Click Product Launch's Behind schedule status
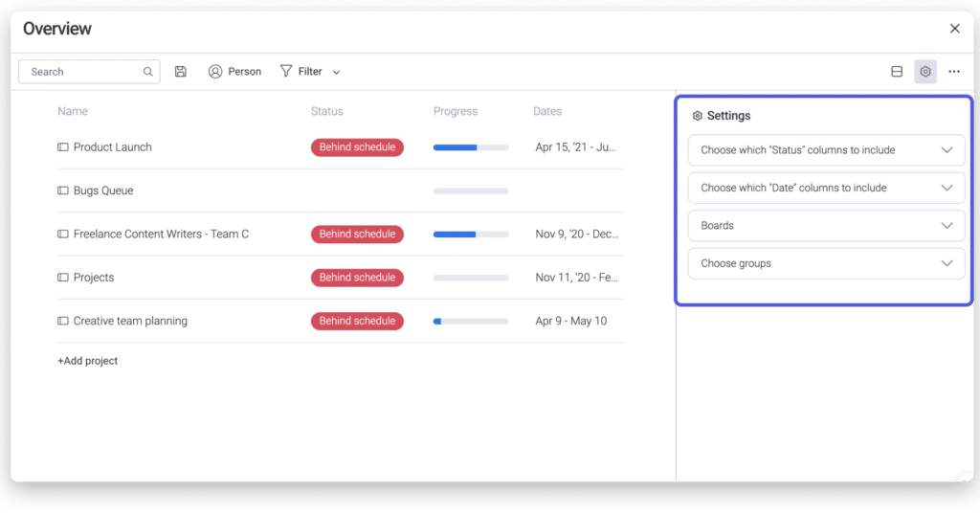980x515 pixels. [358, 146]
